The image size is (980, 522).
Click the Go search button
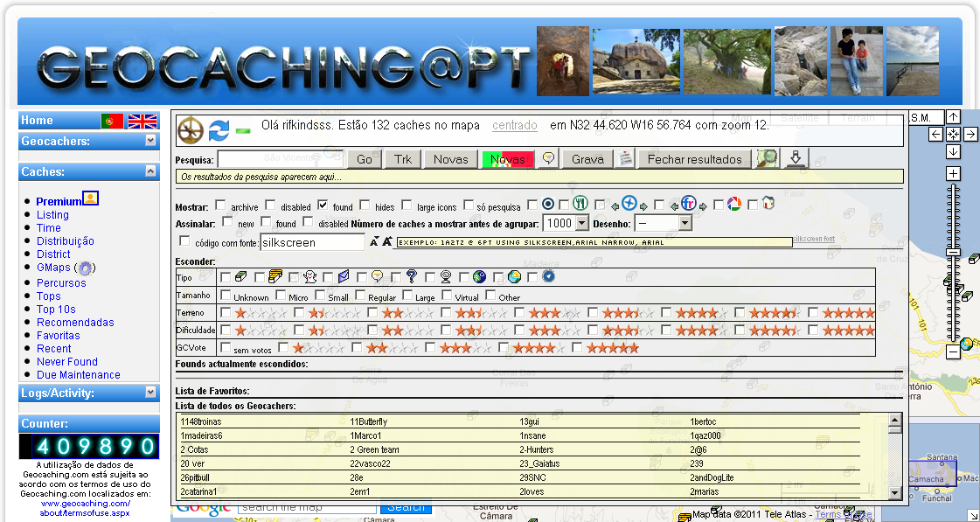(364, 159)
